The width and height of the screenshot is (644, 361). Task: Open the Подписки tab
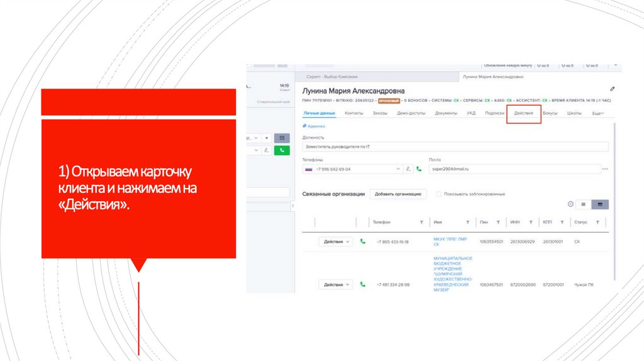point(494,113)
